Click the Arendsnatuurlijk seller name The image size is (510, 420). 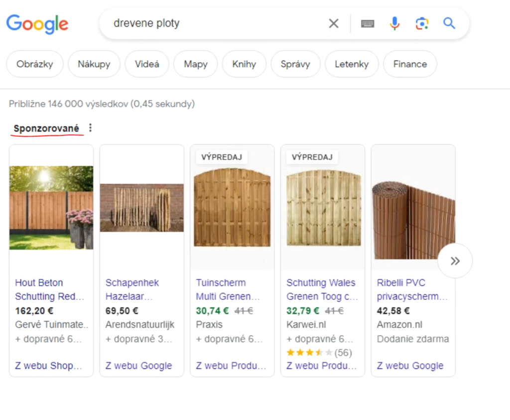(x=140, y=324)
